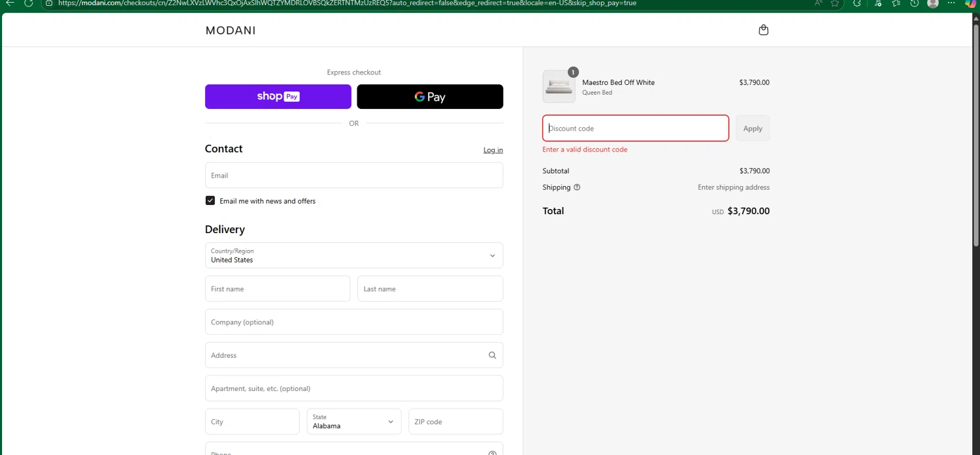Uncheck Email me with news and offers
The image size is (980, 455).
point(210,200)
